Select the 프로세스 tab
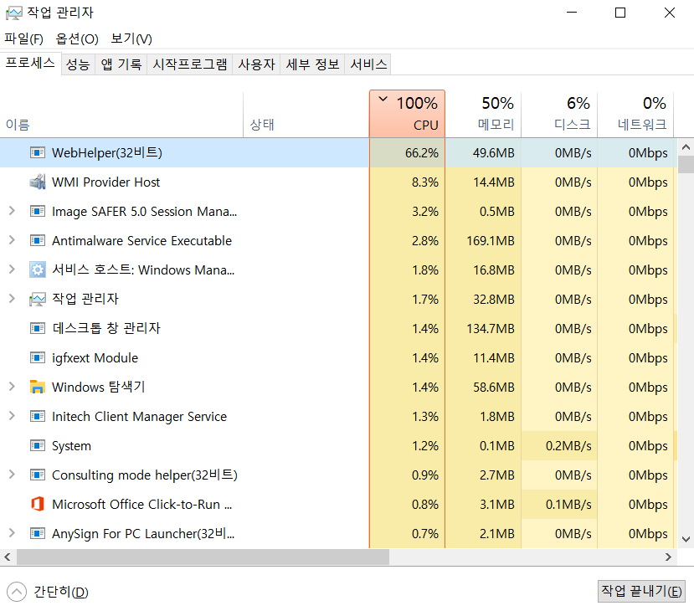This screenshot has height=616, width=694. 30,63
